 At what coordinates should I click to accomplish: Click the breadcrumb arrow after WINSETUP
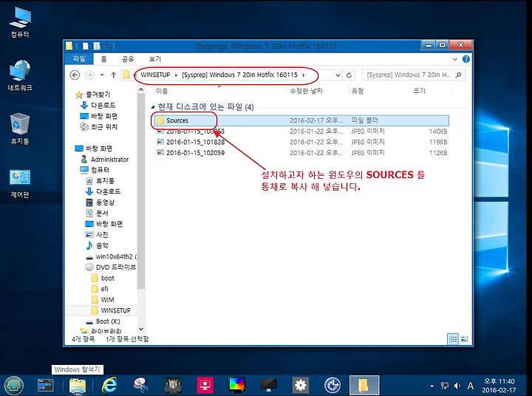click(x=176, y=75)
